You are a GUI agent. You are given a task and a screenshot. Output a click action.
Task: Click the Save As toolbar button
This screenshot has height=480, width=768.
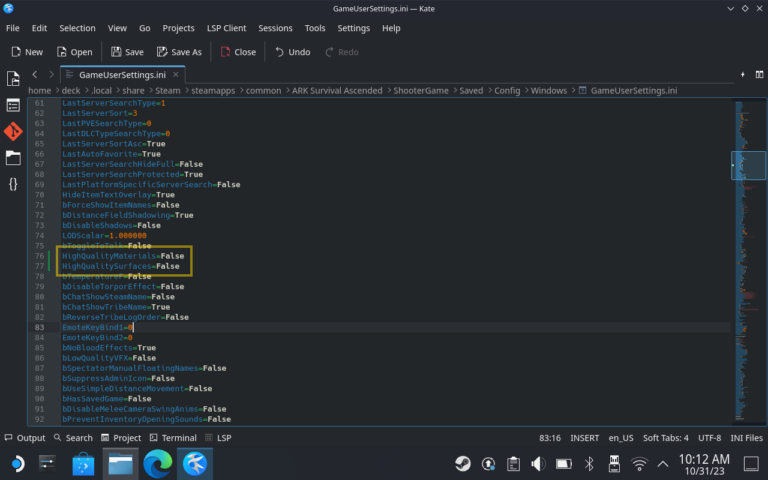(178, 52)
